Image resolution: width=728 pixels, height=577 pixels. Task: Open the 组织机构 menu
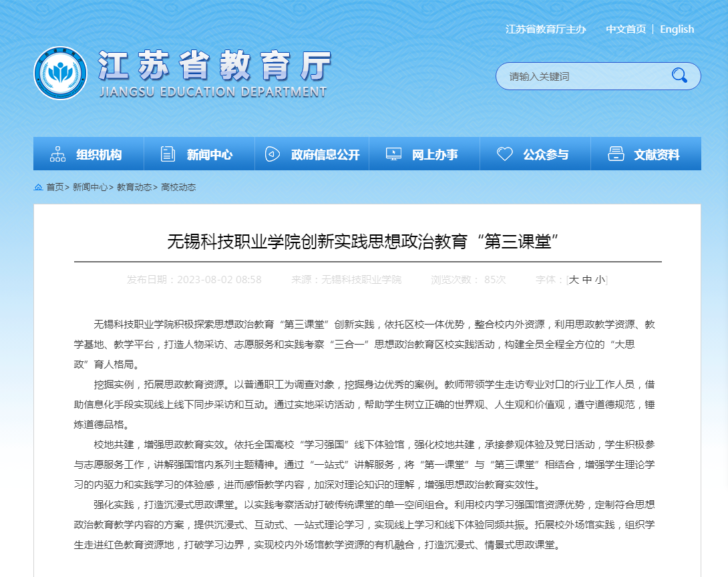[x=89, y=154]
